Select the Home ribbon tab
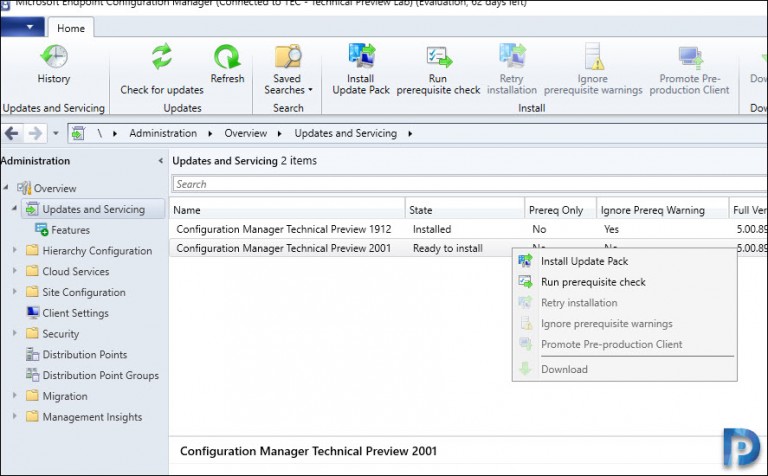 pyautogui.click(x=71, y=28)
